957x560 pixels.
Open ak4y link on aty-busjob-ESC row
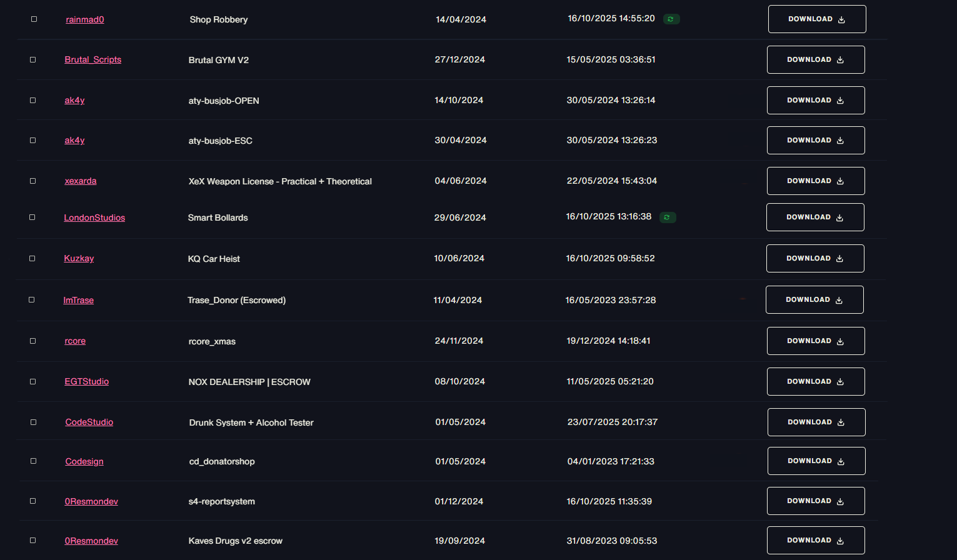click(x=74, y=141)
